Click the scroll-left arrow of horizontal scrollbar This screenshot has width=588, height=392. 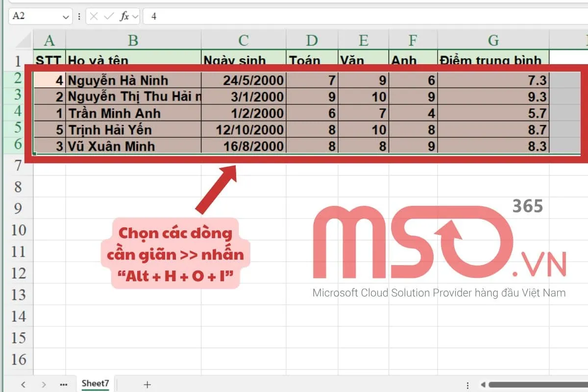tap(483, 385)
